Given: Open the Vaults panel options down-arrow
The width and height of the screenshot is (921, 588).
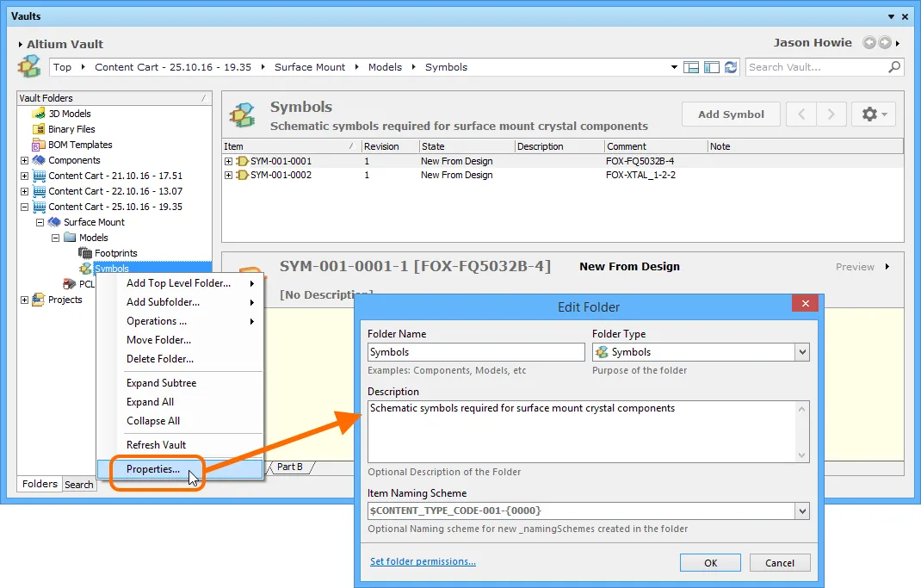Looking at the screenshot, I should [891, 16].
